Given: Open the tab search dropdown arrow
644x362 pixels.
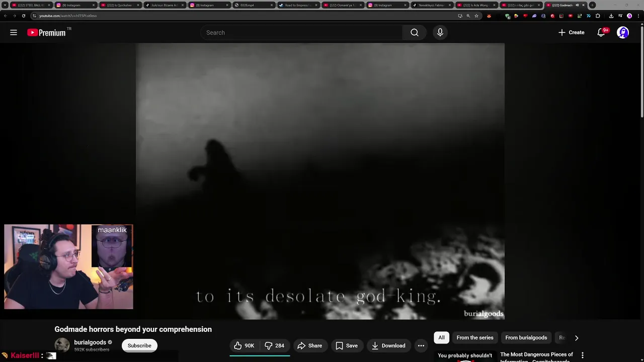Looking at the screenshot, I should (5, 5).
